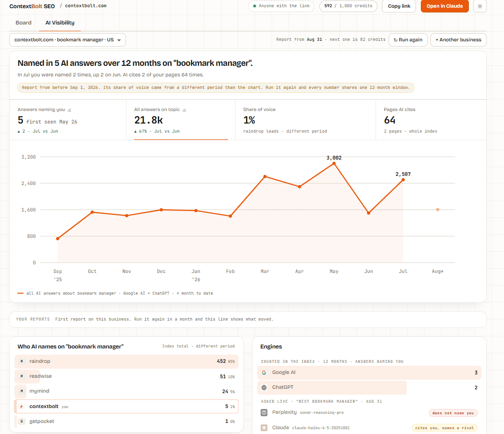Click the 21.8k value
The width and height of the screenshot is (504, 434).
coord(149,120)
